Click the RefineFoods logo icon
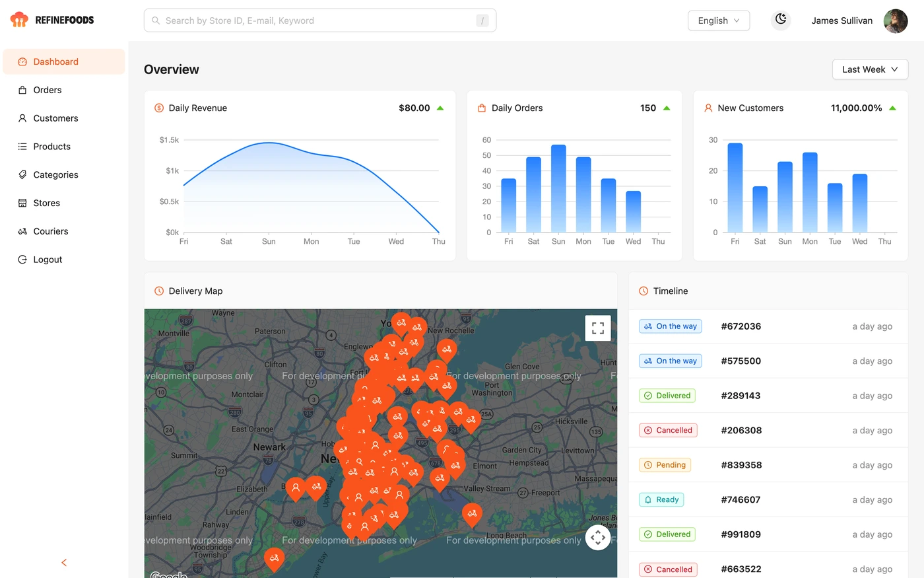Viewport: 924px width, 578px height. [19, 20]
